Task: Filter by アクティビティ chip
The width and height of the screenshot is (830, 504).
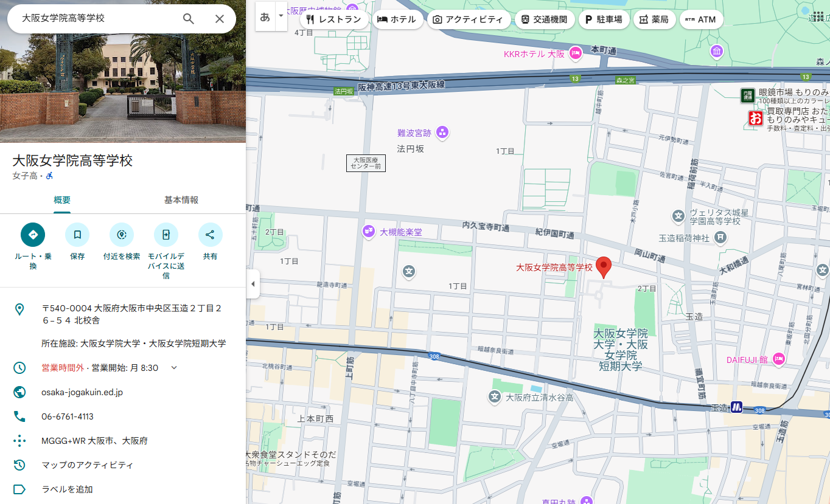Action: pyautogui.click(x=468, y=19)
